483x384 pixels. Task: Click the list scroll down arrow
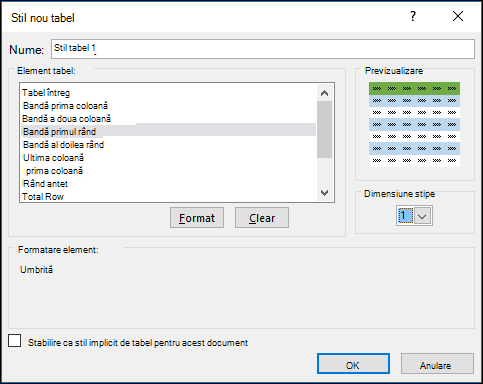tap(324, 193)
